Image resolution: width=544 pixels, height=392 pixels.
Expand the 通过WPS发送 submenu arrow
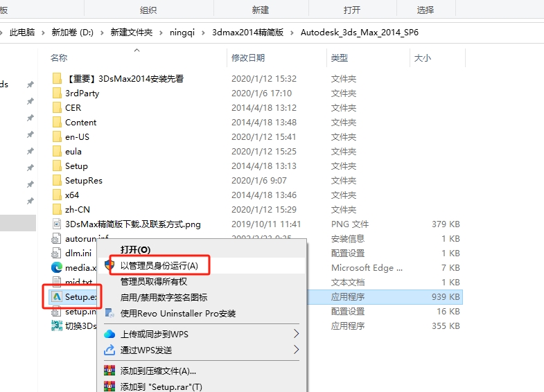297,349
